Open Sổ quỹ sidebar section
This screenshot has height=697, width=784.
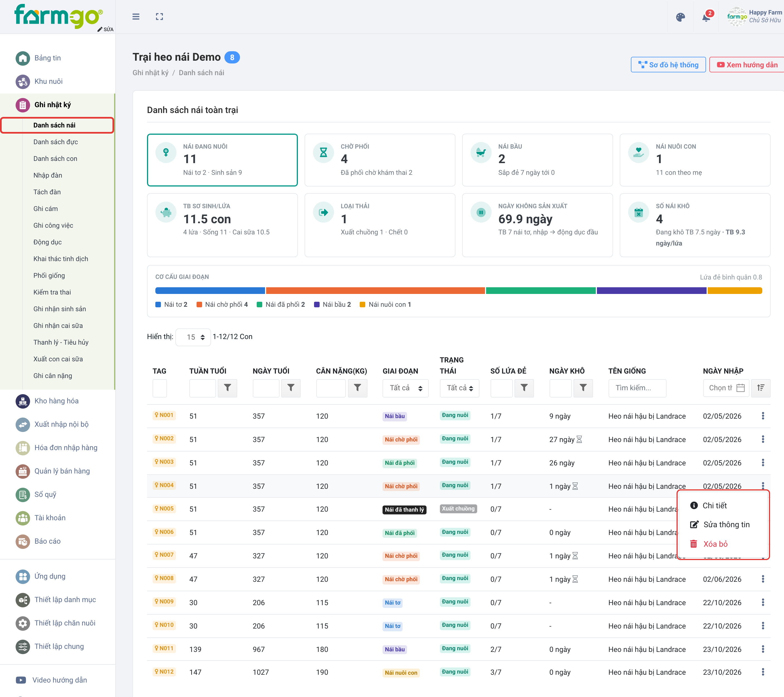tap(45, 494)
